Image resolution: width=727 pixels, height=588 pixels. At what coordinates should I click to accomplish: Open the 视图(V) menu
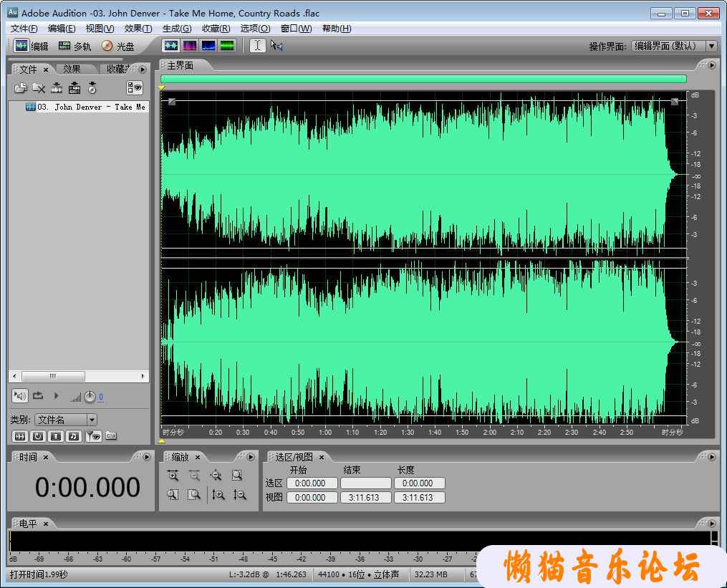pos(100,29)
